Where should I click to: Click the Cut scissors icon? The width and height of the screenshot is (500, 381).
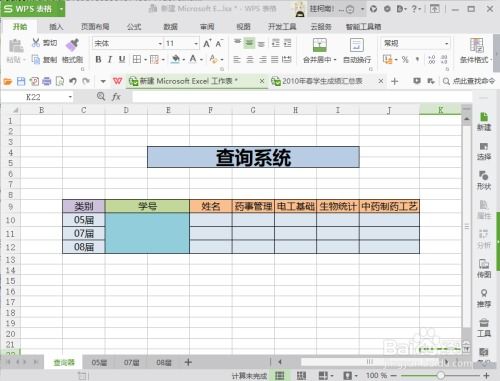click(x=36, y=42)
